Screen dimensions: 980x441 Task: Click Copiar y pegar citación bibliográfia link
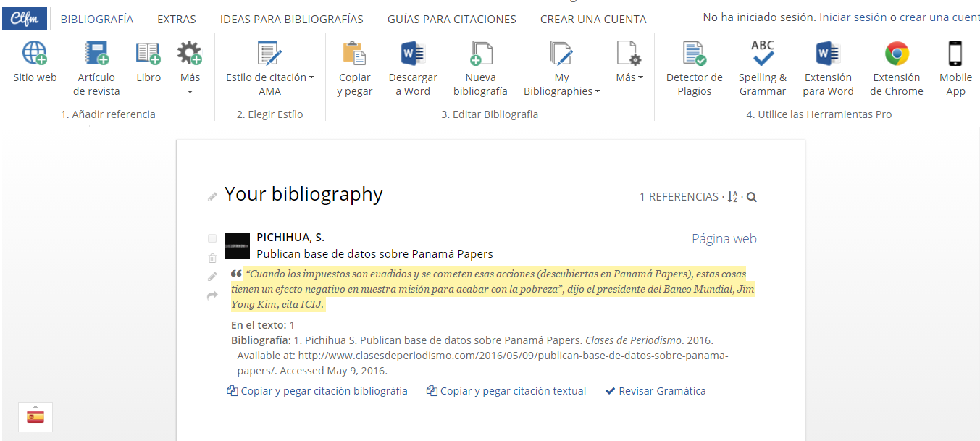pyautogui.click(x=317, y=391)
